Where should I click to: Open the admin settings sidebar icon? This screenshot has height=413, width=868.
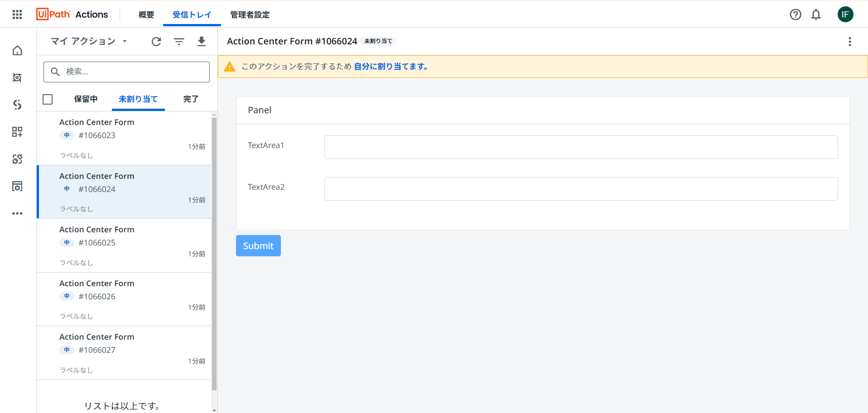click(17, 186)
